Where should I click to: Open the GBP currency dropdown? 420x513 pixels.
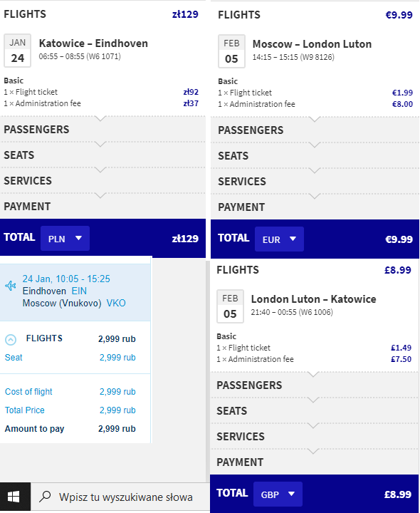(278, 494)
